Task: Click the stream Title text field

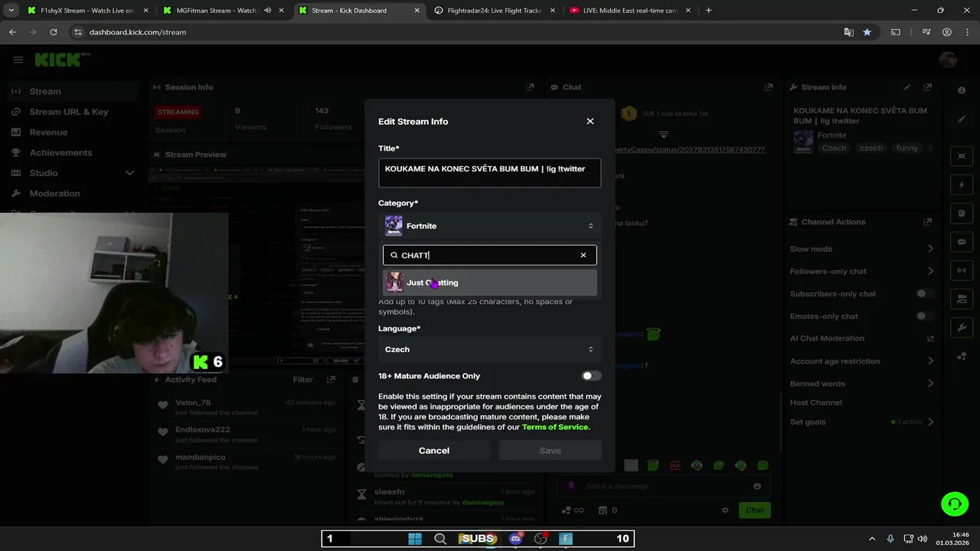Action: [x=490, y=173]
